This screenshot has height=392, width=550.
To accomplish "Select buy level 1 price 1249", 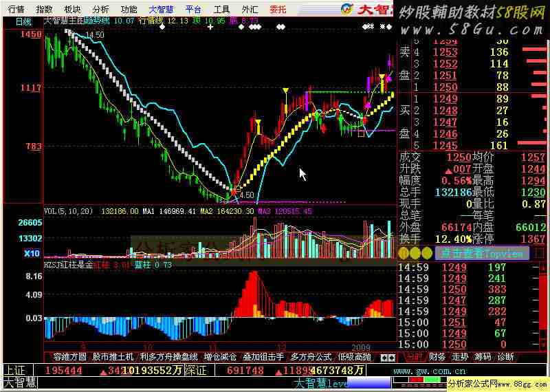I will 445,99.
